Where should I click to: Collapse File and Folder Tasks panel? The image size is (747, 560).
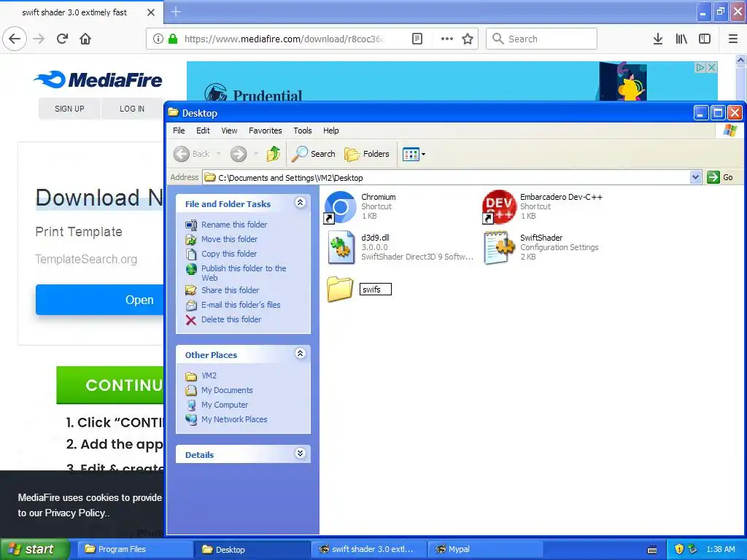300,203
